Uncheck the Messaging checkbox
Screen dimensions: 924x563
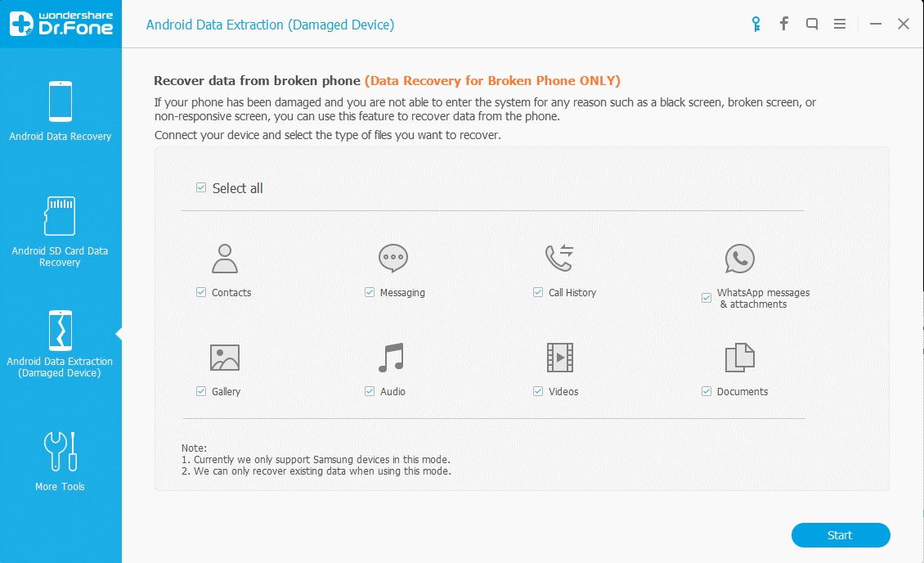click(x=369, y=292)
